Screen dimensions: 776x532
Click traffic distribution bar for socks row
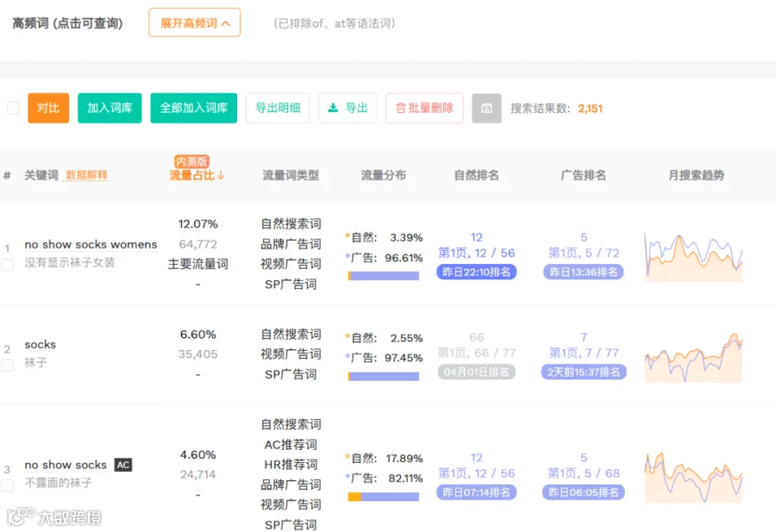pyautogui.click(x=384, y=377)
